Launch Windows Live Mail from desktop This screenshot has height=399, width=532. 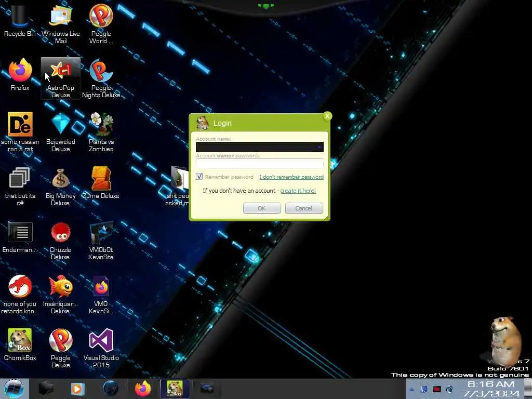(61, 24)
